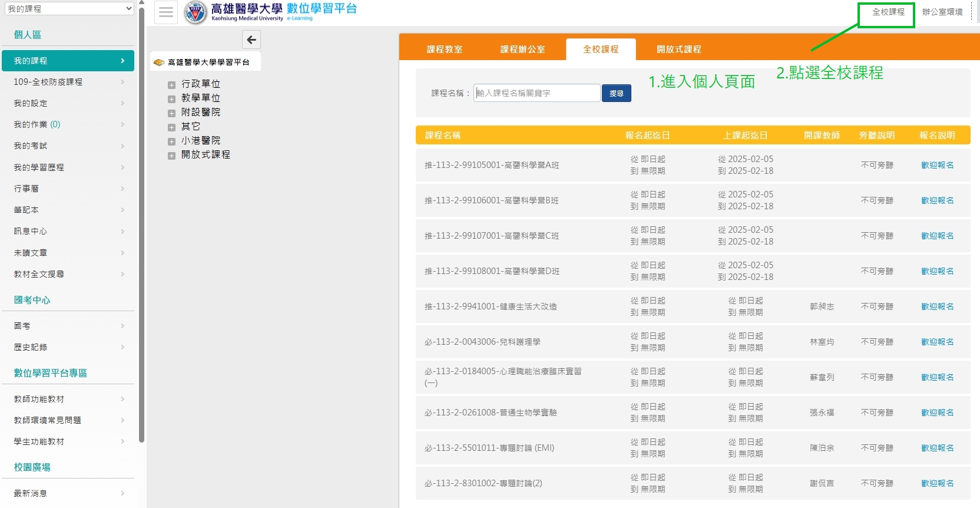
Task: Click the book icon beside 高雄醫學大學學習平台
Action: click(x=159, y=62)
